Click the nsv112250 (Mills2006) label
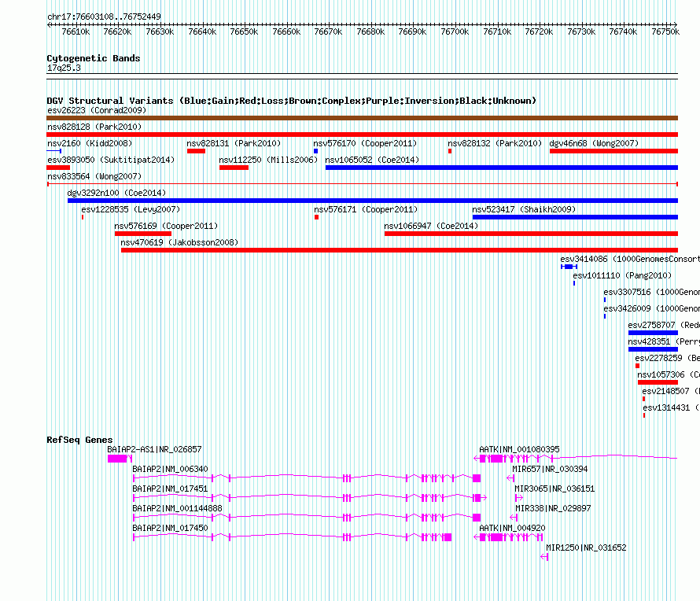The image size is (700, 601). (268, 160)
